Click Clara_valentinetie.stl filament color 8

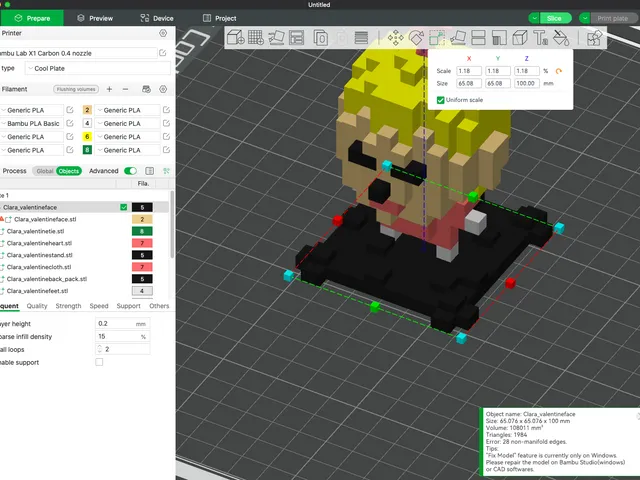(142, 231)
